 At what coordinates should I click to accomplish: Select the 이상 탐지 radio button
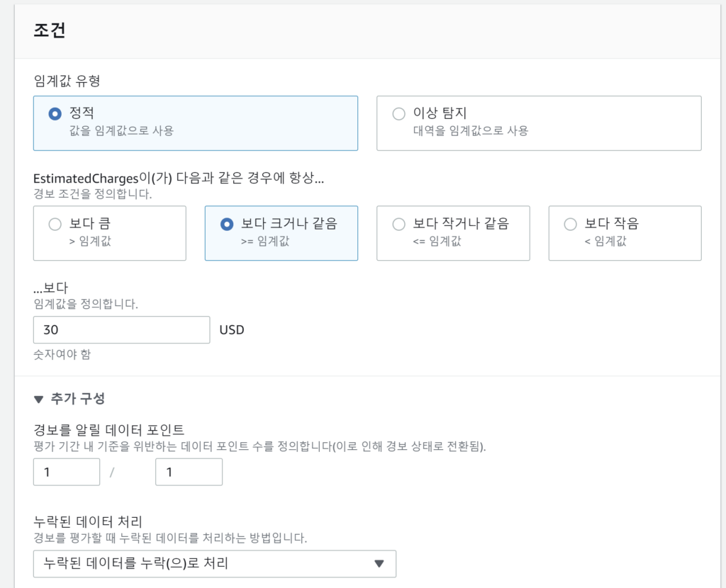pyautogui.click(x=398, y=113)
